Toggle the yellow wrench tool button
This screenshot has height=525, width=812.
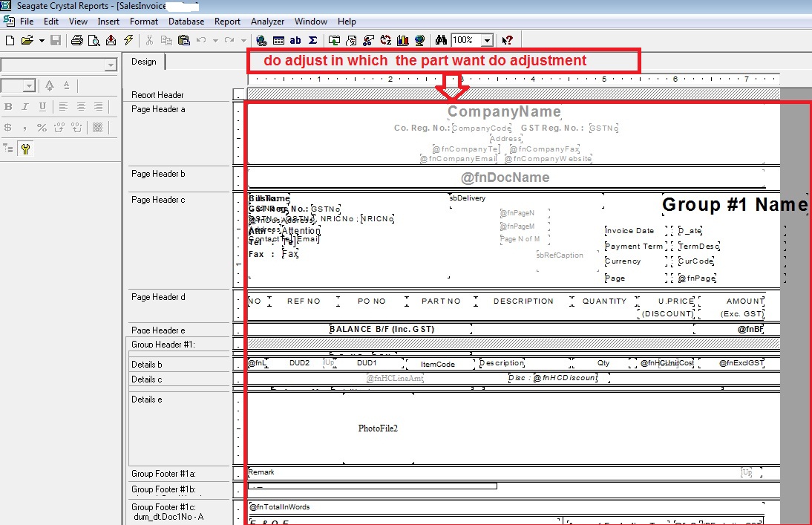pyautogui.click(x=26, y=149)
